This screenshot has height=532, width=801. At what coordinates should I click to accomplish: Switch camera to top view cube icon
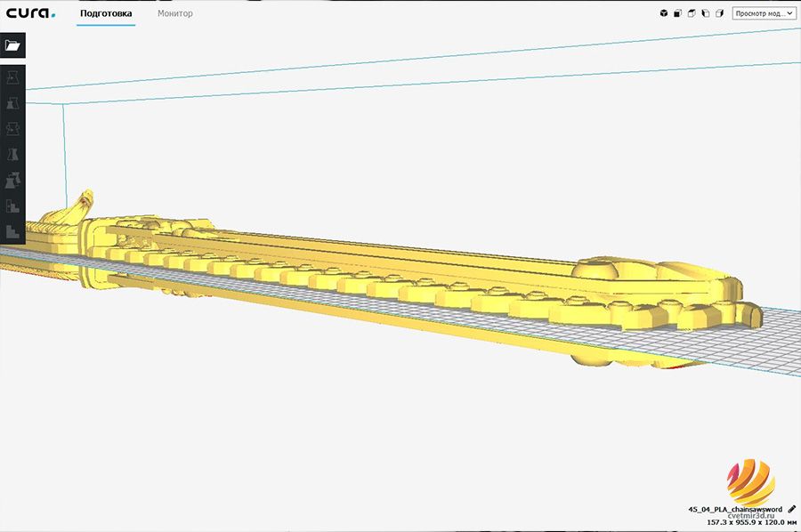click(692, 13)
